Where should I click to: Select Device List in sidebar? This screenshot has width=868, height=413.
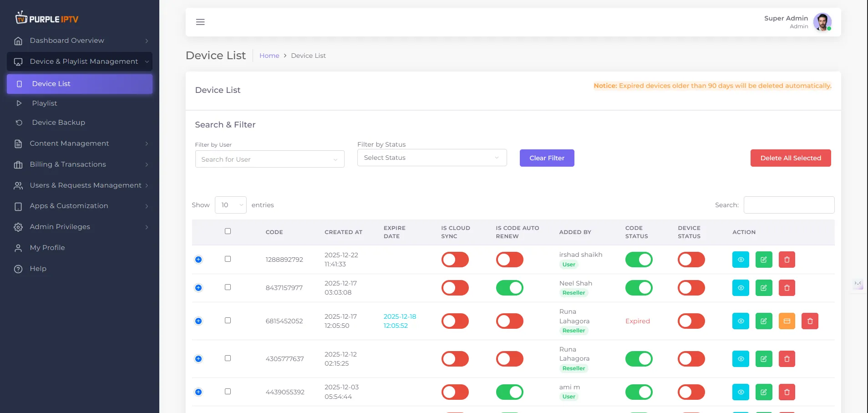tap(80, 84)
